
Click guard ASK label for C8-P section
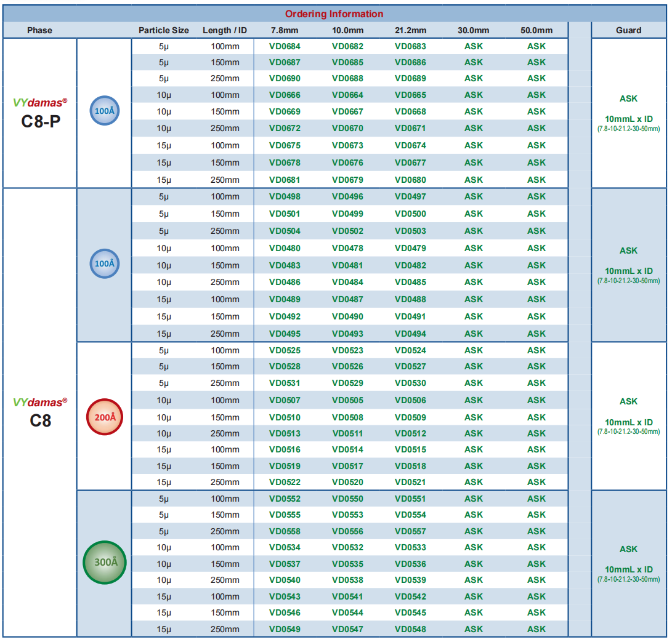click(x=628, y=98)
